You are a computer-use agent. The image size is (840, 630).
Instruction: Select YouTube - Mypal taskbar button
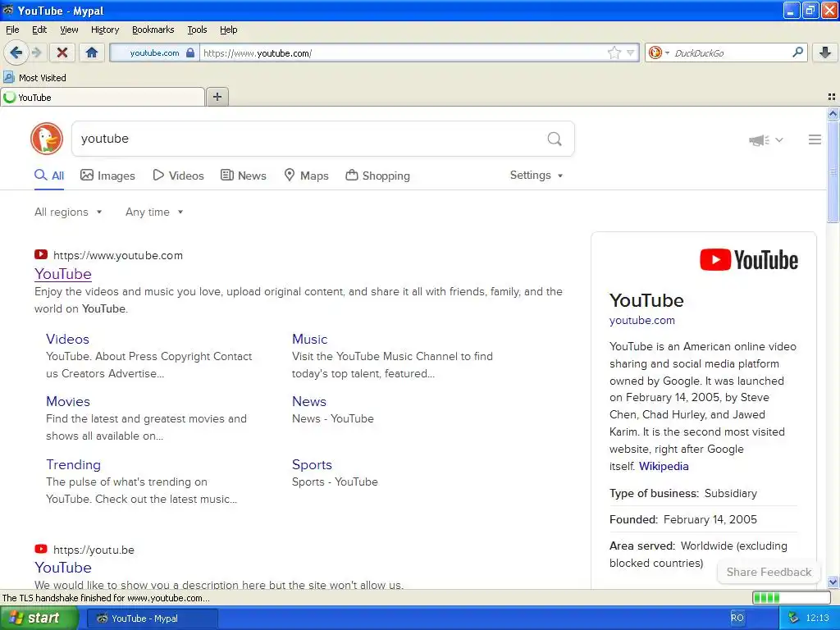152,619
